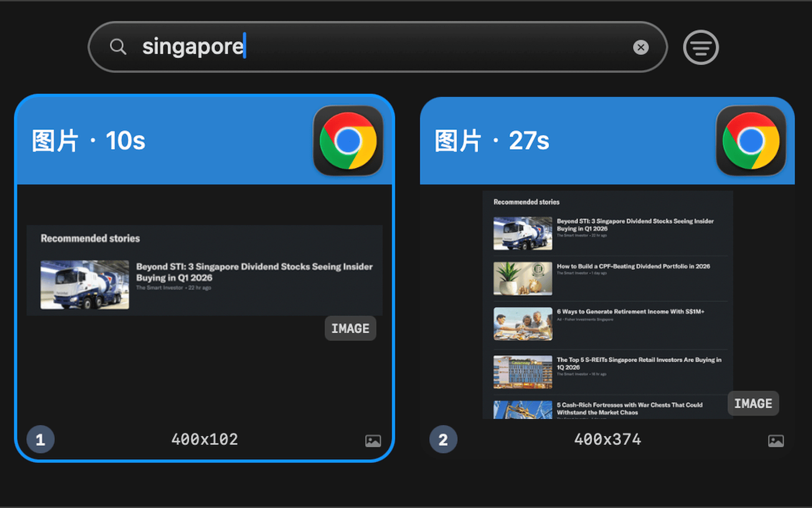This screenshot has height=508, width=812.
Task: Click the Chrome icon on the 27s card
Action: [x=751, y=141]
